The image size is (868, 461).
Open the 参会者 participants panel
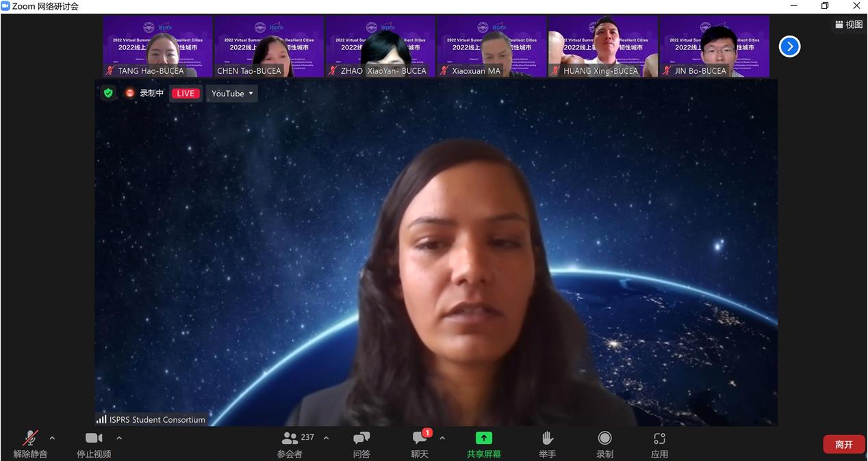(290, 443)
